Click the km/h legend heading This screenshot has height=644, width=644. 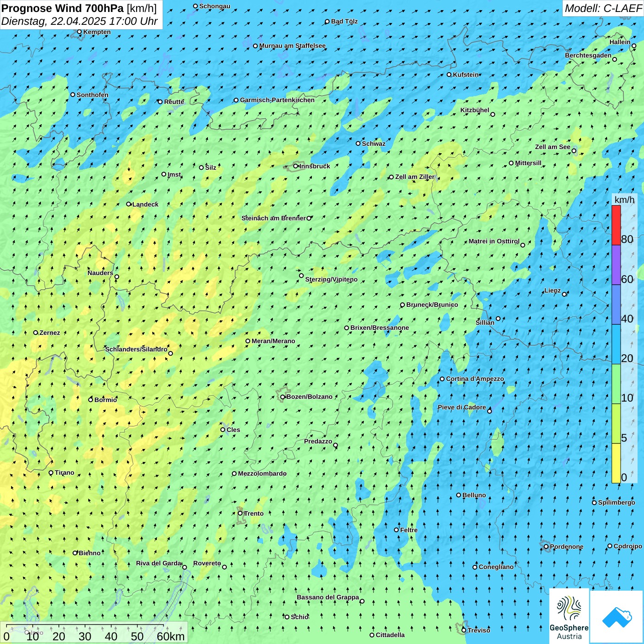coord(625,200)
